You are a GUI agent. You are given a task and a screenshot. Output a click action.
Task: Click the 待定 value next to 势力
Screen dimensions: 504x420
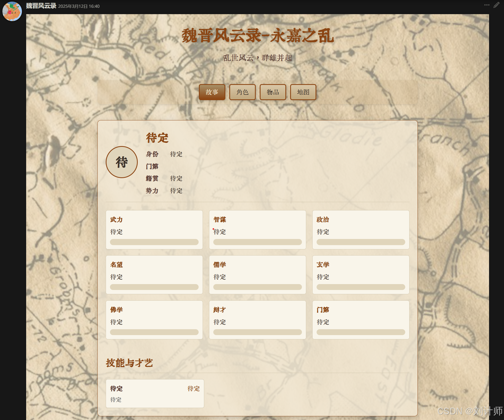[176, 191]
